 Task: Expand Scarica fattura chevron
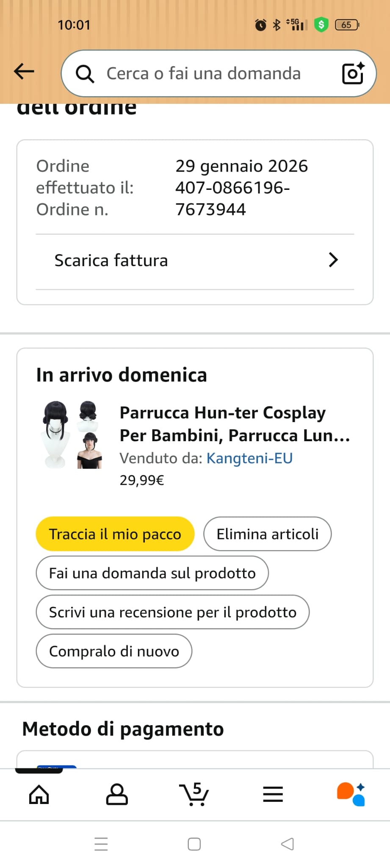pyautogui.click(x=333, y=260)
